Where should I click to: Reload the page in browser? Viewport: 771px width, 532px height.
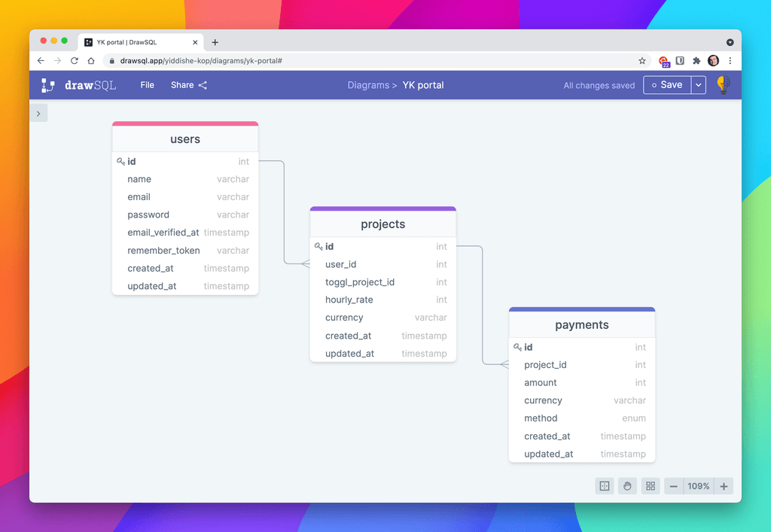pos(75,60)
